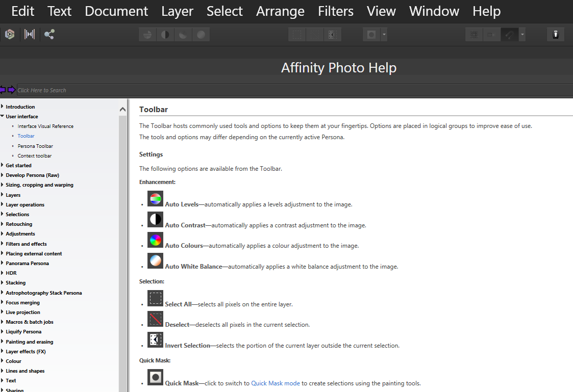Apply Auto White Balance from the top toolbar
This screenshot has width=573, height=392.
pyautogui.click(x=201, y=35)
